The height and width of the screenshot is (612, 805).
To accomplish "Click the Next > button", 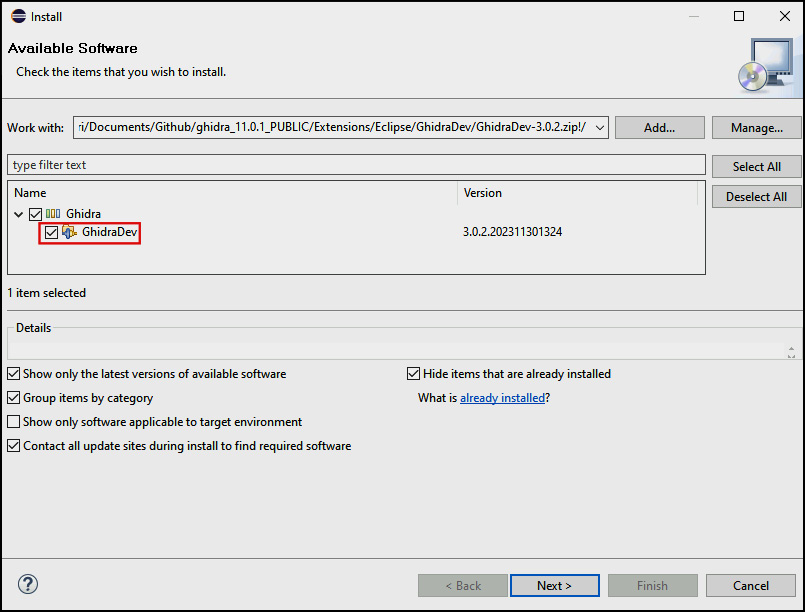I will pyautogui.click(x=554, y=586).
